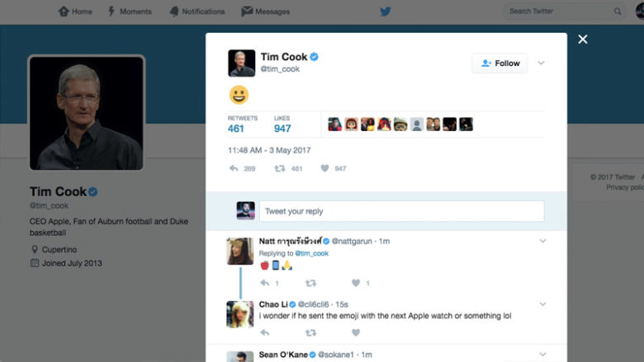This screenshot has width=644, height=362.
Task: Like Chao Li's reply
Action: pos(356,333)
